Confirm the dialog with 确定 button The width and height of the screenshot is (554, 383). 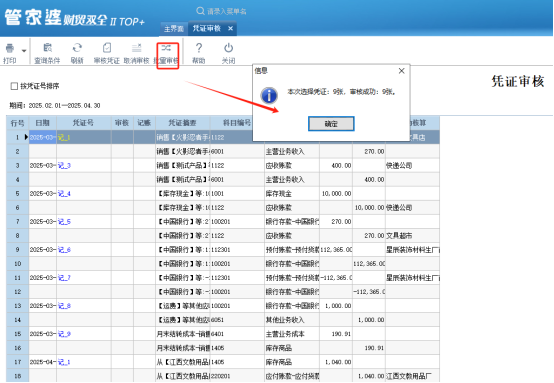pos(331,124)
